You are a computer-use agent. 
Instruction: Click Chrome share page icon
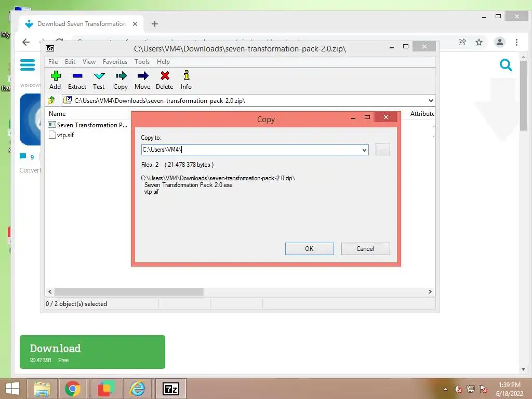(x=462, y=42)
